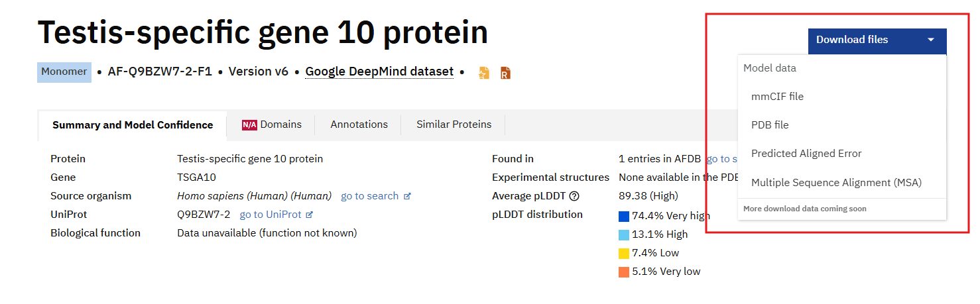This screenshot has width=980, height=304.
Task: Click the orange R document icon
Action: (x=505, y=73)
